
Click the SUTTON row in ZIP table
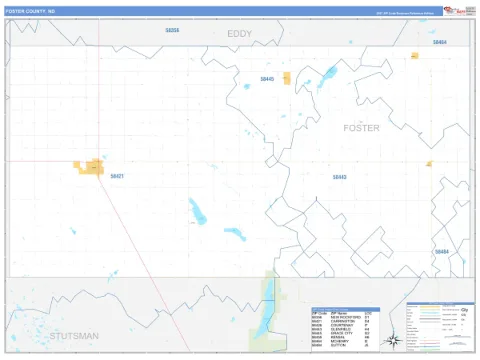(341, 345)
